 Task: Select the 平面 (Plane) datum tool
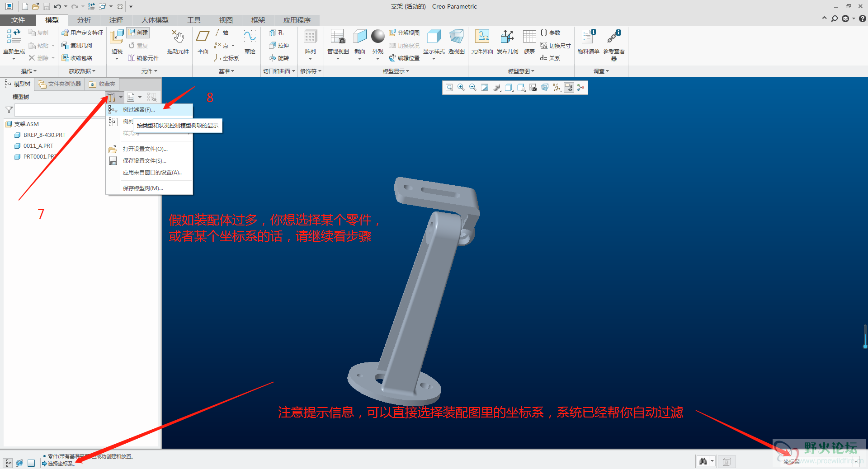tap(203, 42)
